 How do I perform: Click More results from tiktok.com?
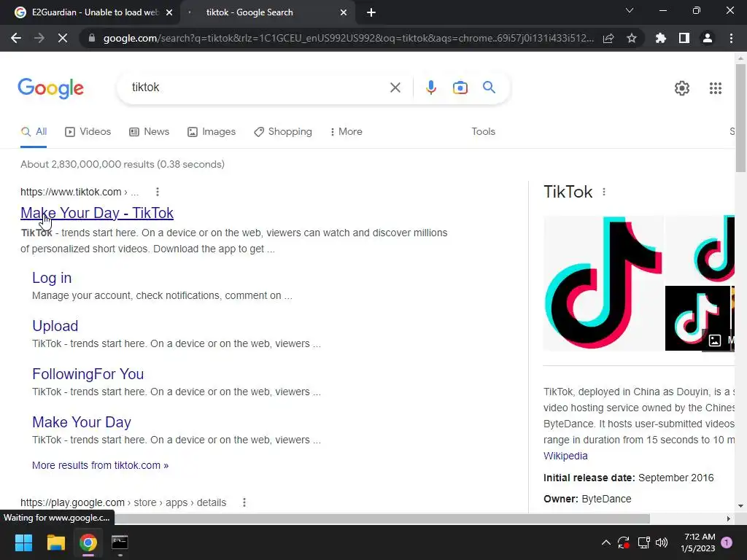pos(100,465)
